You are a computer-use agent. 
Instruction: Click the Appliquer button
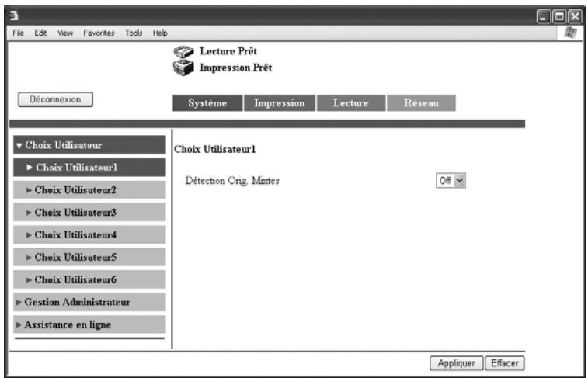[x=457, y=363]
